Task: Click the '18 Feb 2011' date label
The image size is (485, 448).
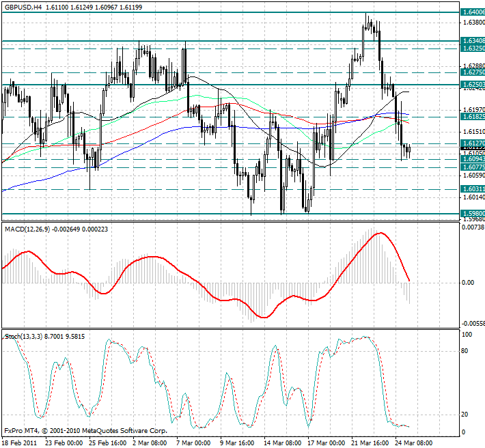Action: click(19, 443)
